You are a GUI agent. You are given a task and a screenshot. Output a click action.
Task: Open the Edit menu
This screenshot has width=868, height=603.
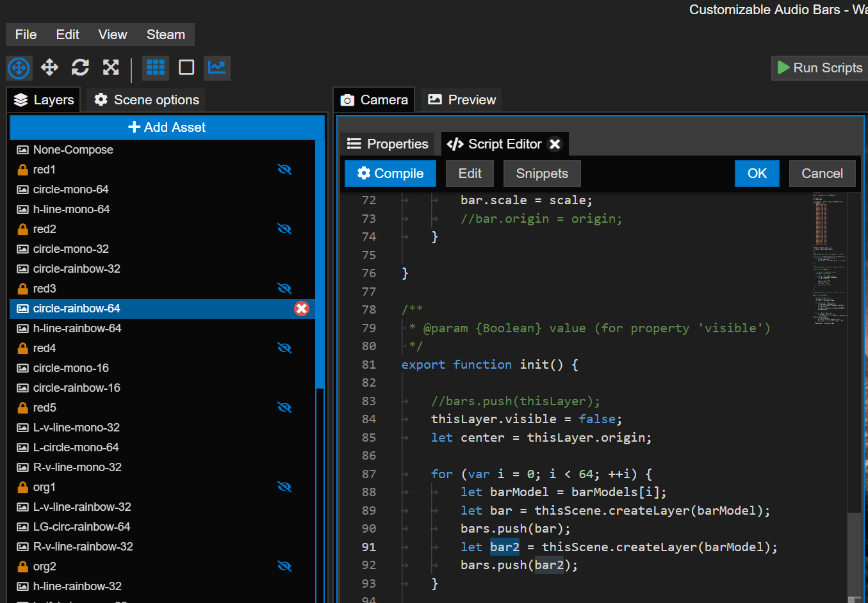(67, 35)
